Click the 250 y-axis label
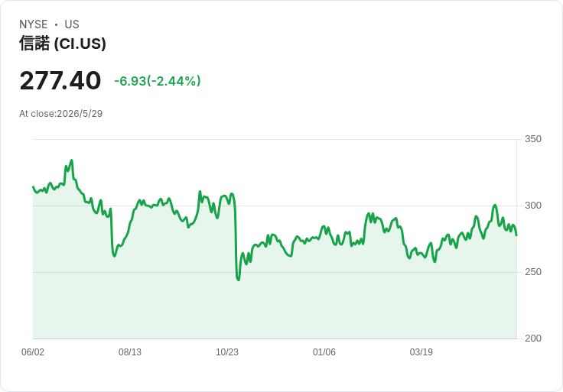563x392 pixels. (533, 271)
